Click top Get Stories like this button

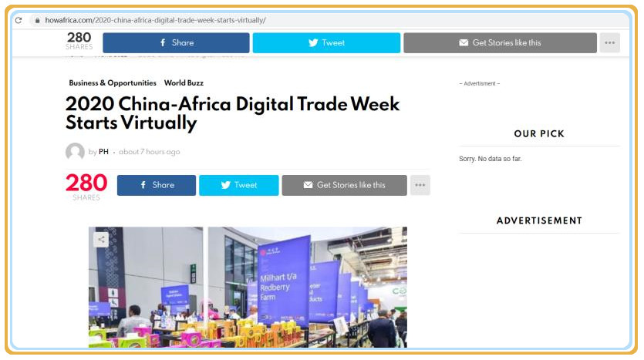point(500,42)
